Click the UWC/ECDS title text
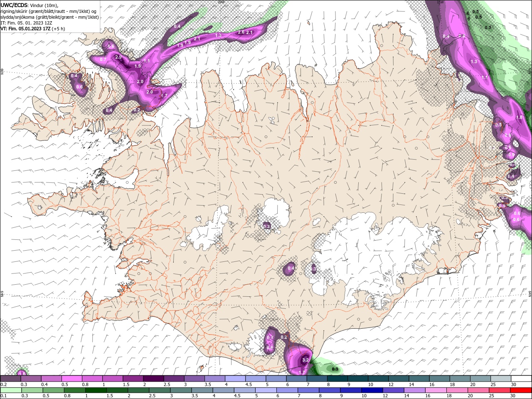The height and width of the screenshot is (399, 532). 14,5
